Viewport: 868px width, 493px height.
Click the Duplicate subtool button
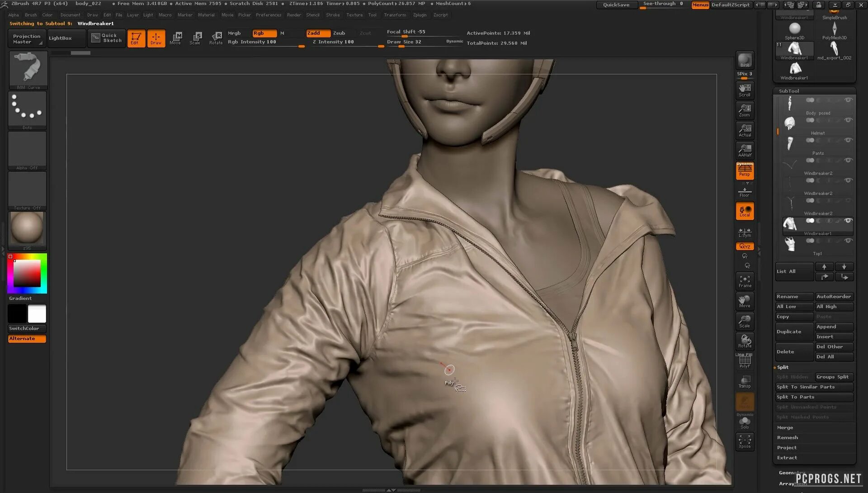click(794, 332)
